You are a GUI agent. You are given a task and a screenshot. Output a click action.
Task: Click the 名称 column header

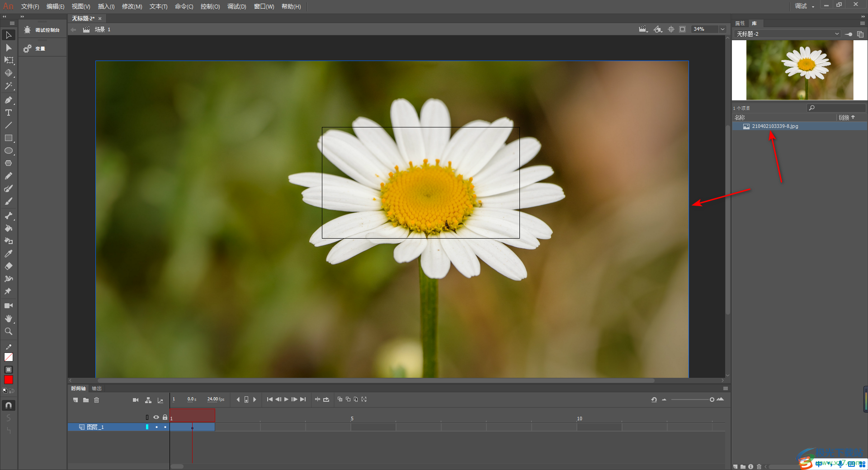coord(740,117)
